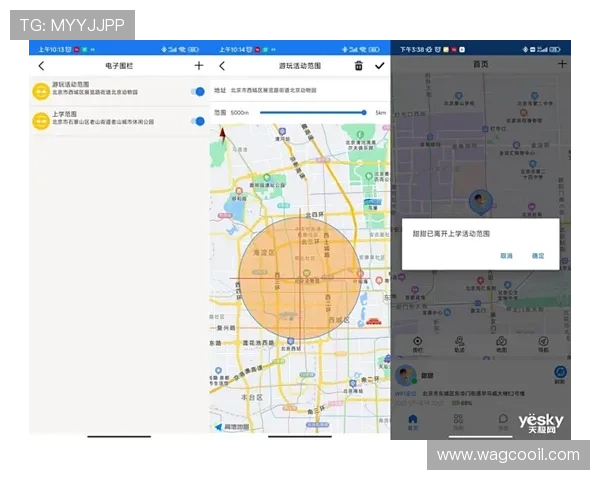Disable 游玩活动范围 fence switch
This screenshot has height=480, width=600.
(197, 92)
